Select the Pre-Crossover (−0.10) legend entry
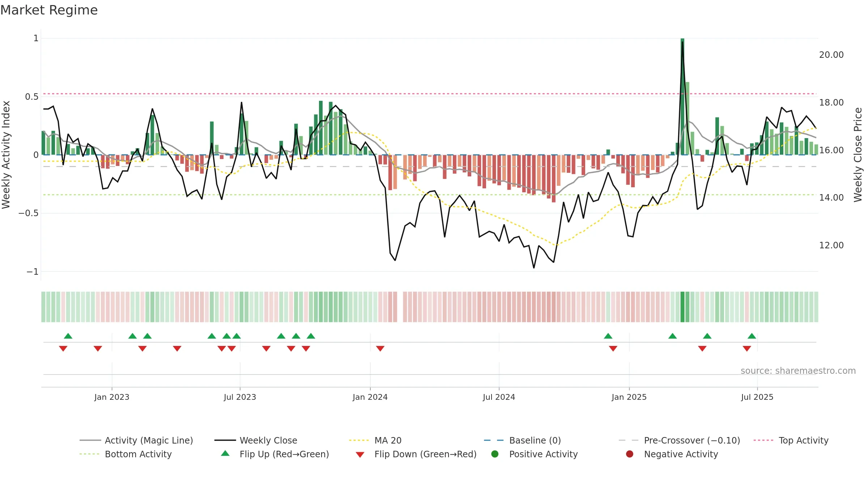The image size is (868, 488). (x=679, y=440)
